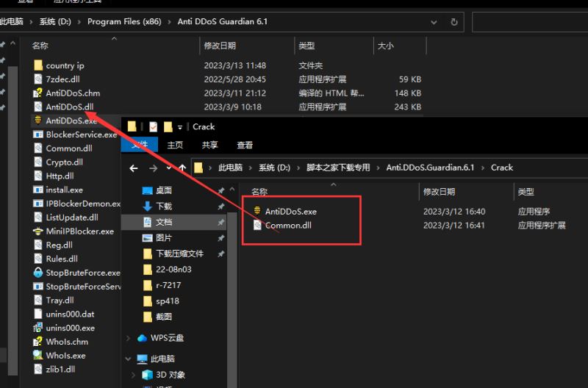The height and width of the screenshot is (388, 588).
Task: Click the properties quick access icon in Crack title bar
Action: click(153, 126)
